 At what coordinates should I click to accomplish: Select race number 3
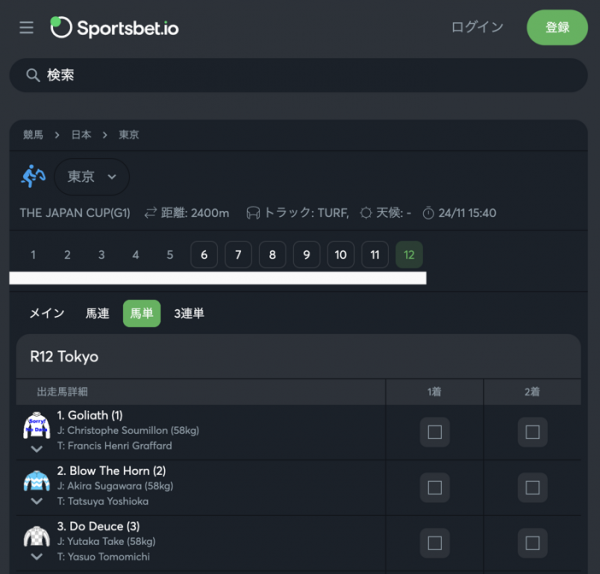(101, 254)
